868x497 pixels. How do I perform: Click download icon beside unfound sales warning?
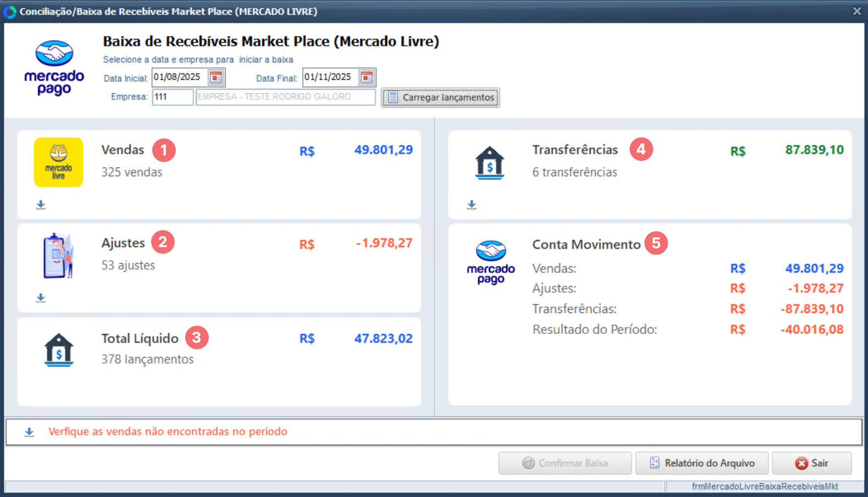(29, 432)
